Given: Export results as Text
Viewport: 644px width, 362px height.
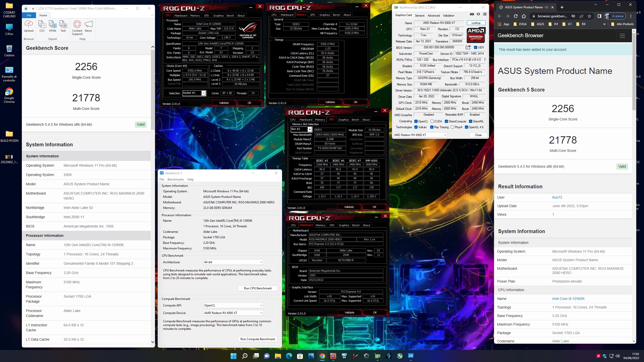Looking at the screenshot, I should pyautogui.click(x=63, y=26).
